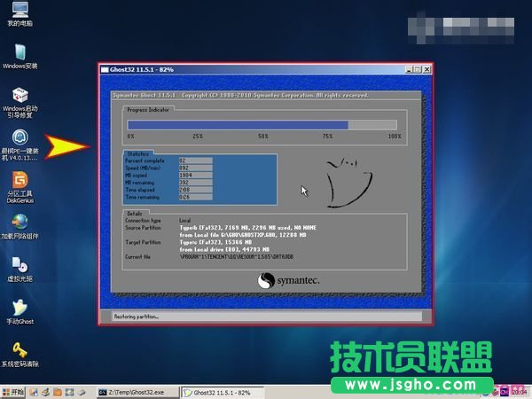Click the Time elapsed value 2:08

195,190
